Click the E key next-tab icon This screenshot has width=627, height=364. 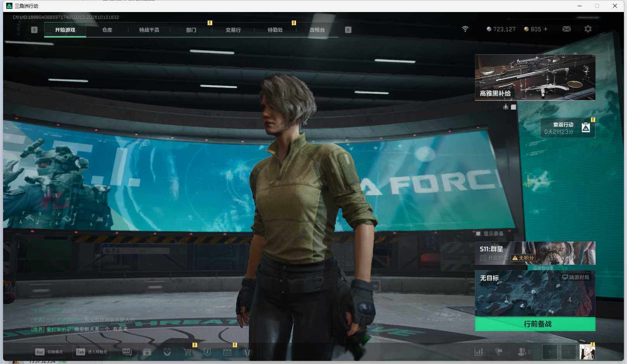348,30
